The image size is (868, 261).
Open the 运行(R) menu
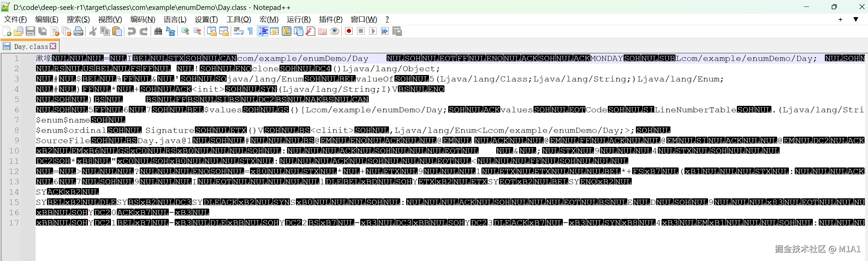pos(299,20)
